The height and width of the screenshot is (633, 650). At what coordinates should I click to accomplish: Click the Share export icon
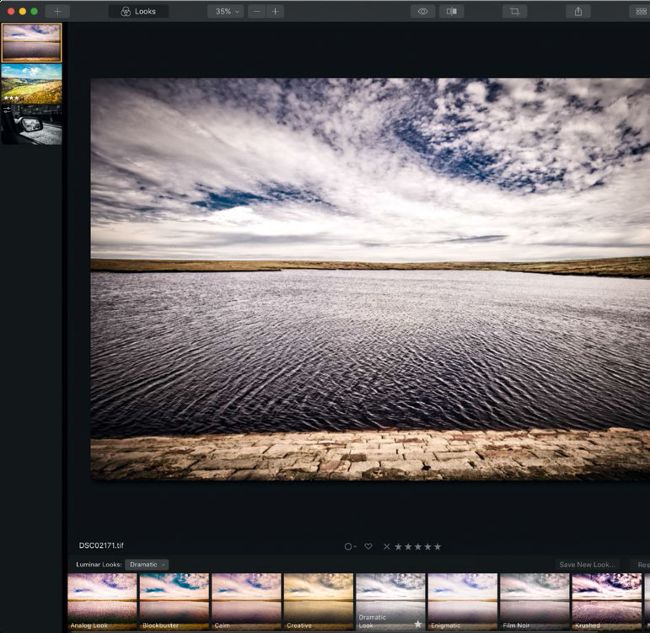[x=578, y=11]
